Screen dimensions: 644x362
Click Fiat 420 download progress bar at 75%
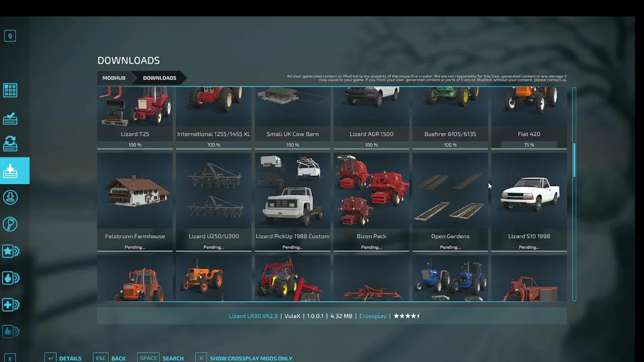click(529, 145)
